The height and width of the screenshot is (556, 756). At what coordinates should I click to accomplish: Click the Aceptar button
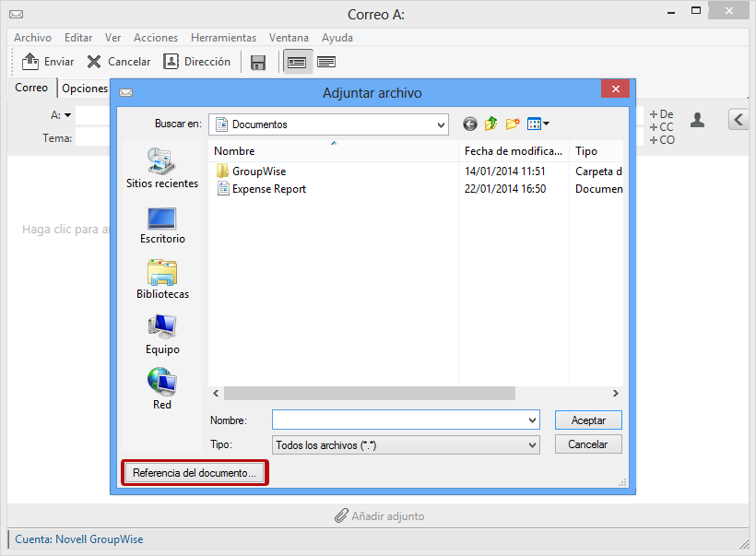tap(588, 420)
